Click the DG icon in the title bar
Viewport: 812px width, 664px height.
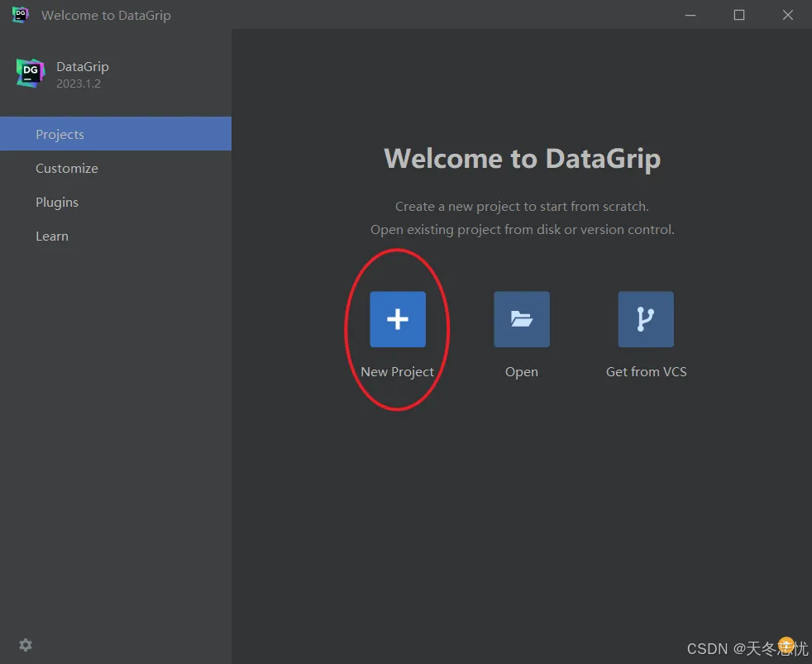18,15
